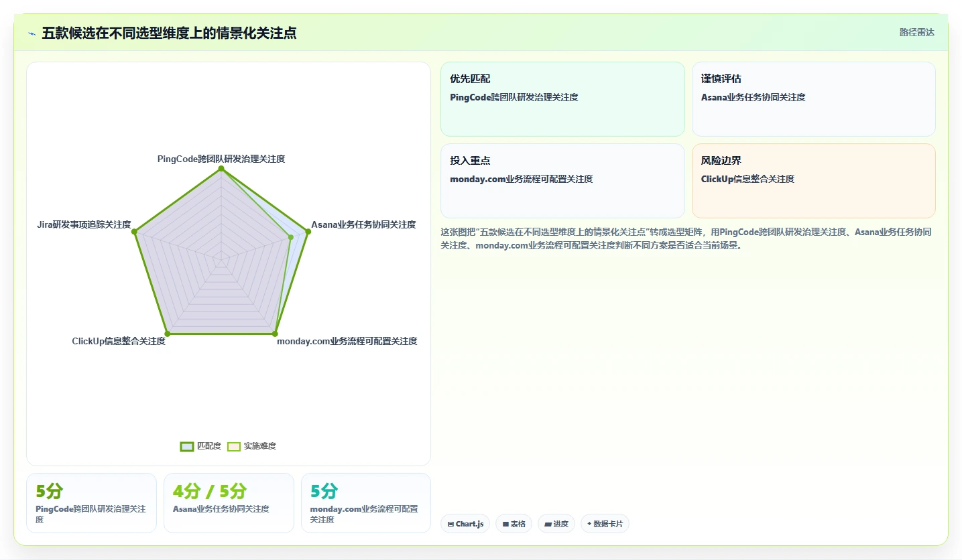
Task: Click inner 4分 radar point on Asana axis
Action: [x=291, y=236]
